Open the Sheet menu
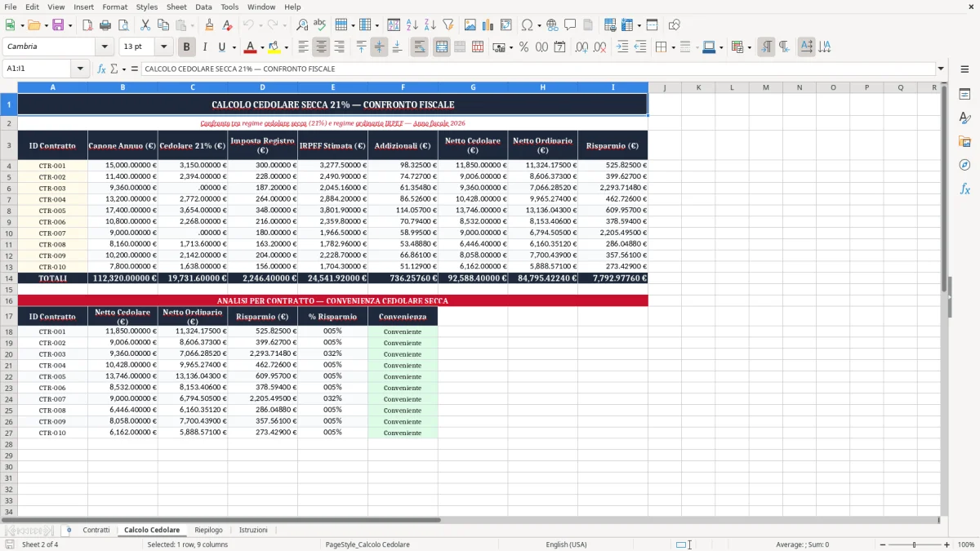The height and width of the screenshot is (551, 980). [176, 7]
